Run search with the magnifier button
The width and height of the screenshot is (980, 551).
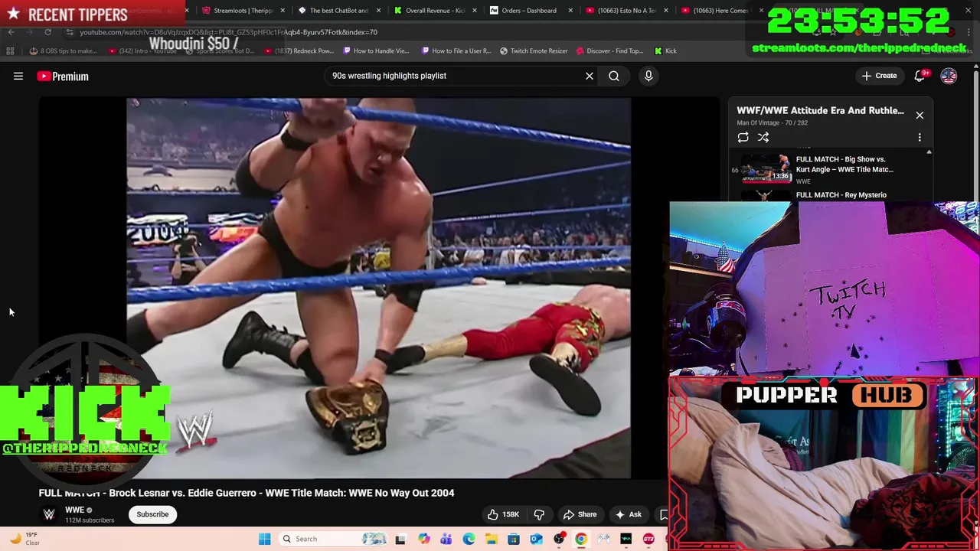[x=614, y=76]
